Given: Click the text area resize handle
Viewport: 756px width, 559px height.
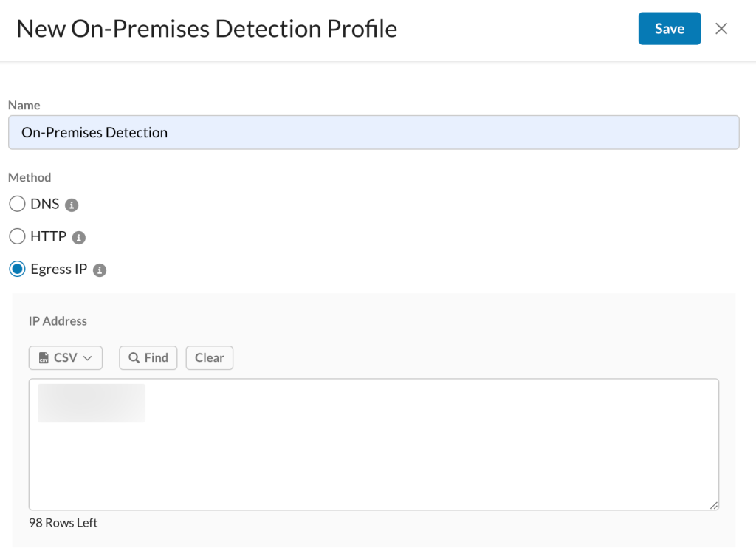Looking at the screenshot, I should (714, 505).
